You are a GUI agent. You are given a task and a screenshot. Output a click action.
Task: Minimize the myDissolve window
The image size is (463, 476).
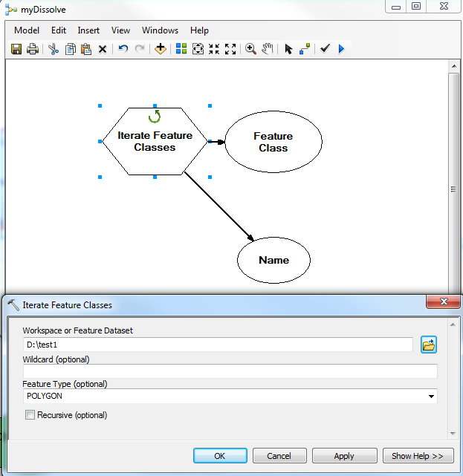396,7
